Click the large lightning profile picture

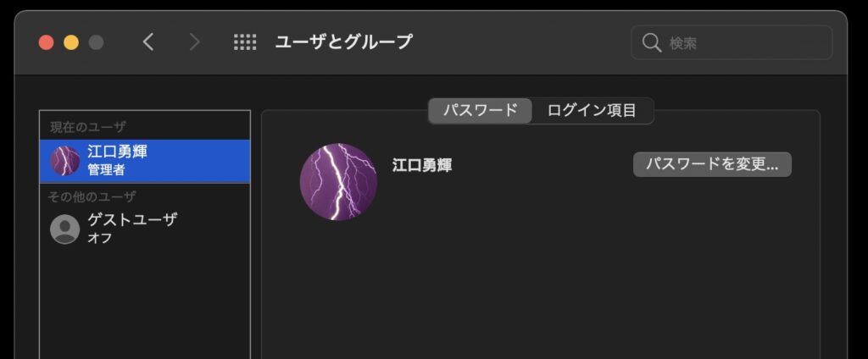pyautogui.click(x=338, y=182)
